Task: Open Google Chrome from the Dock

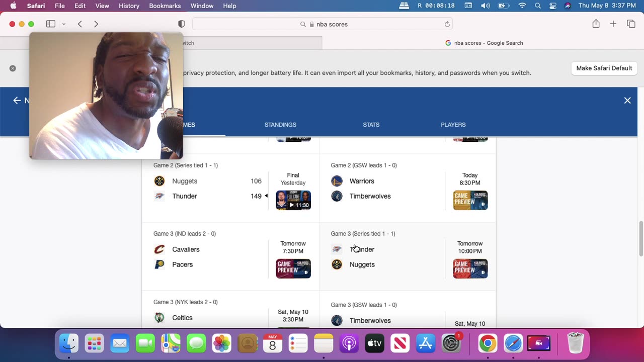Action: (x=488, y=343)
